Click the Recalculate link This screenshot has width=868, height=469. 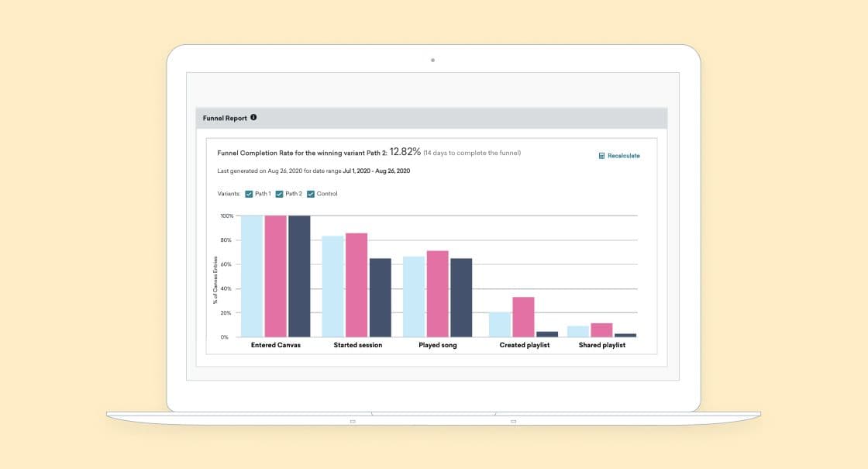coord(622,155)
